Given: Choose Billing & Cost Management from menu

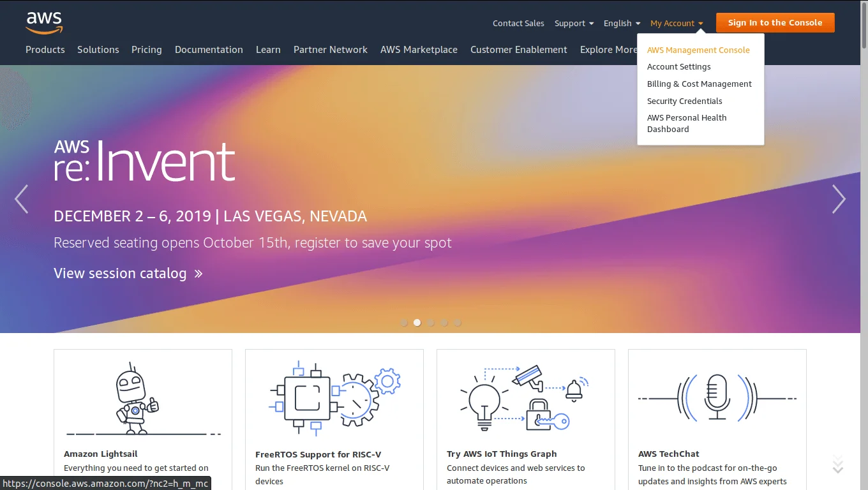Looking at the screenshot, I should pyautogui.click(x=699, y=84).
